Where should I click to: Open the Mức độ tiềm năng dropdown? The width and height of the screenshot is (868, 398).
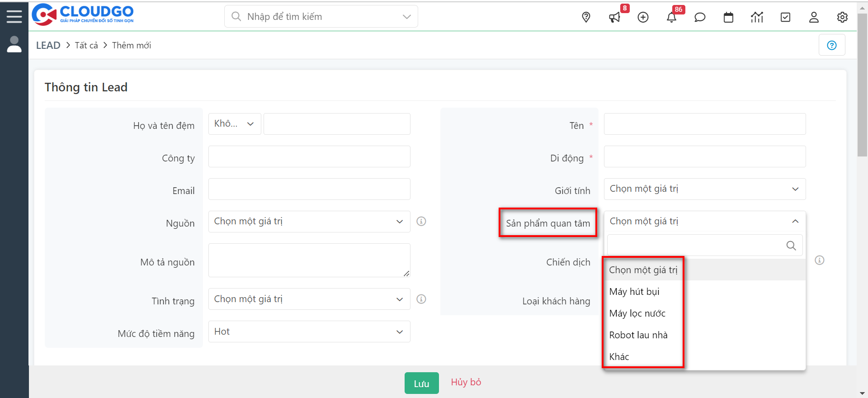[309, 332]
